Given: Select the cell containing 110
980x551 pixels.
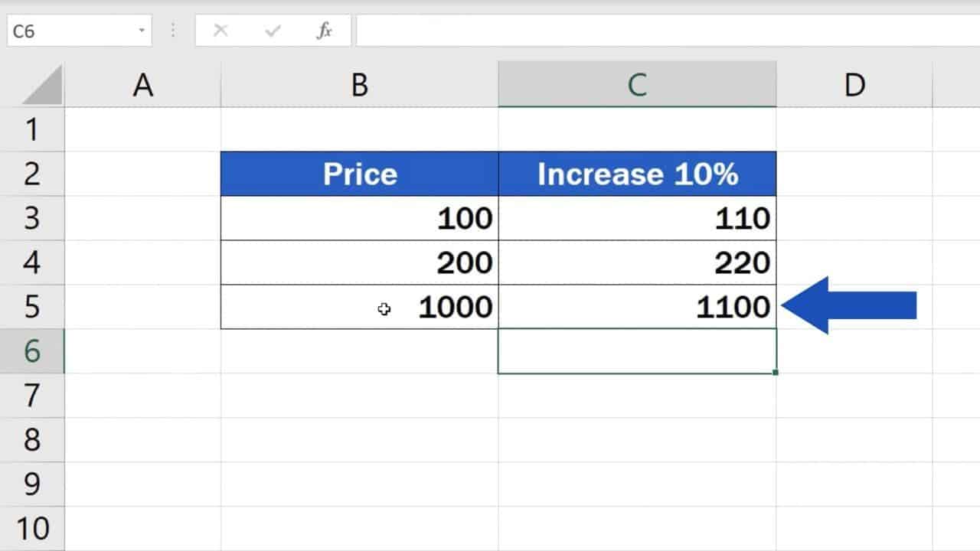Looking at the screenshot, I should coord(638,218).
